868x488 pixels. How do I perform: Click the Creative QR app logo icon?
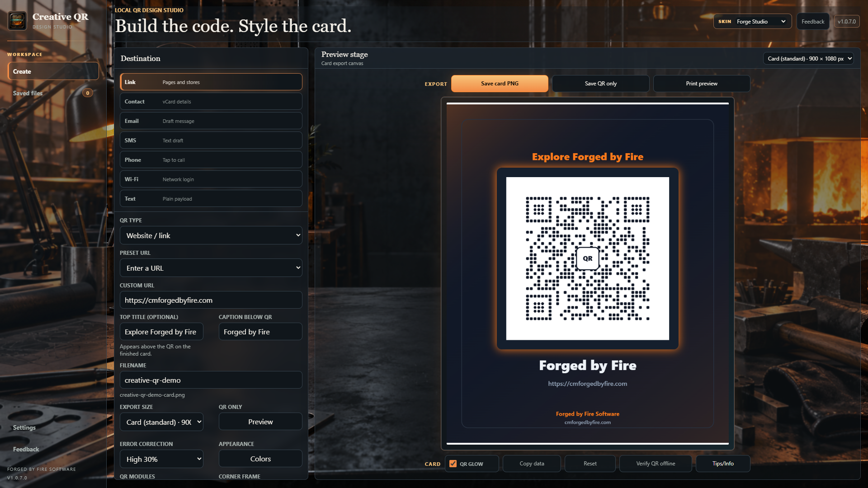(x=17, y=21)
